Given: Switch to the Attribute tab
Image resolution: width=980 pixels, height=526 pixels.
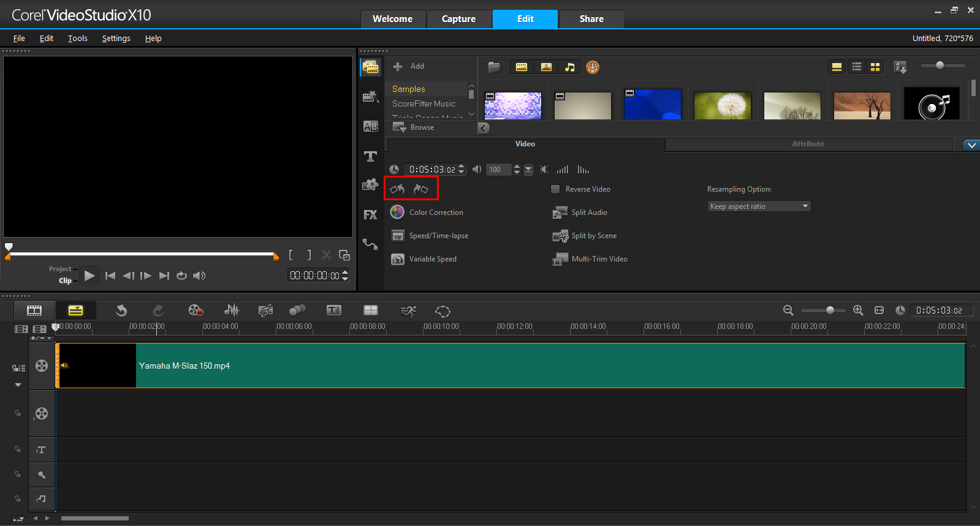Looking at the screenshot, I should point(808,144).
